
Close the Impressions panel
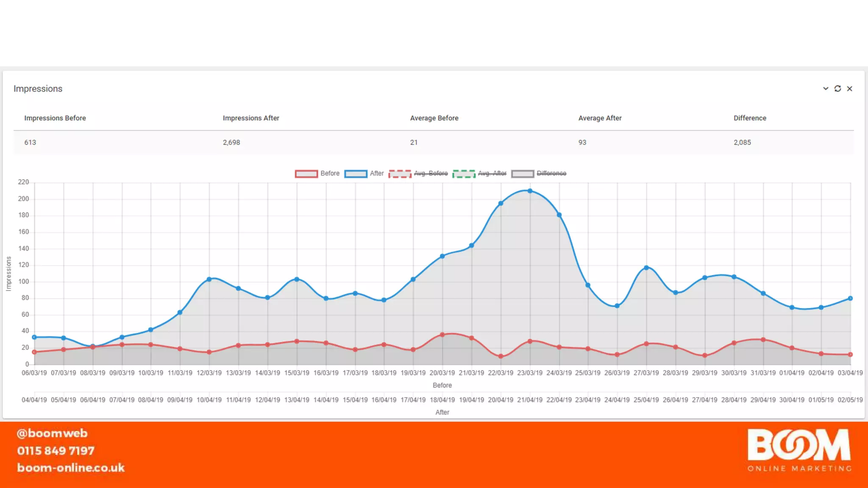tap(849, 89)
